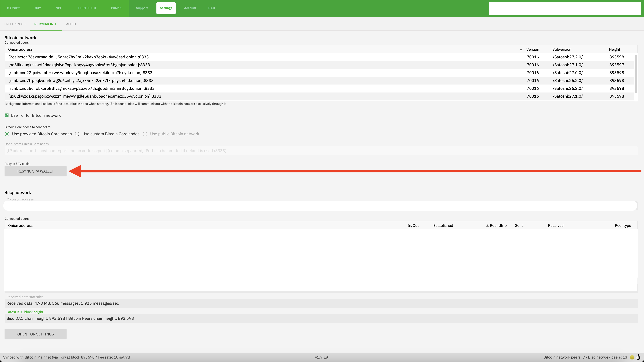Open the About tab
Viewport: 644px width, 362px height.
click(71, 24)
